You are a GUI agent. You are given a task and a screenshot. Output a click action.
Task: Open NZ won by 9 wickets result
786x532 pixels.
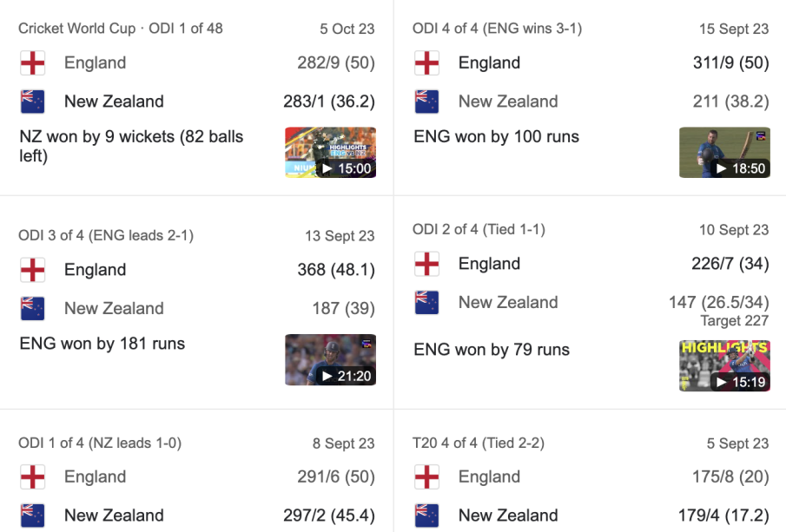131,146
